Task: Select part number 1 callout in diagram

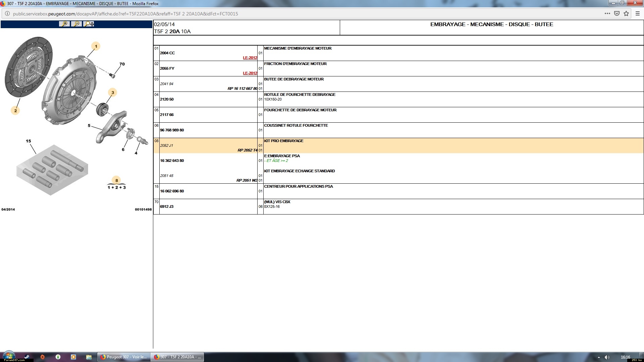Action: (96, 46)
